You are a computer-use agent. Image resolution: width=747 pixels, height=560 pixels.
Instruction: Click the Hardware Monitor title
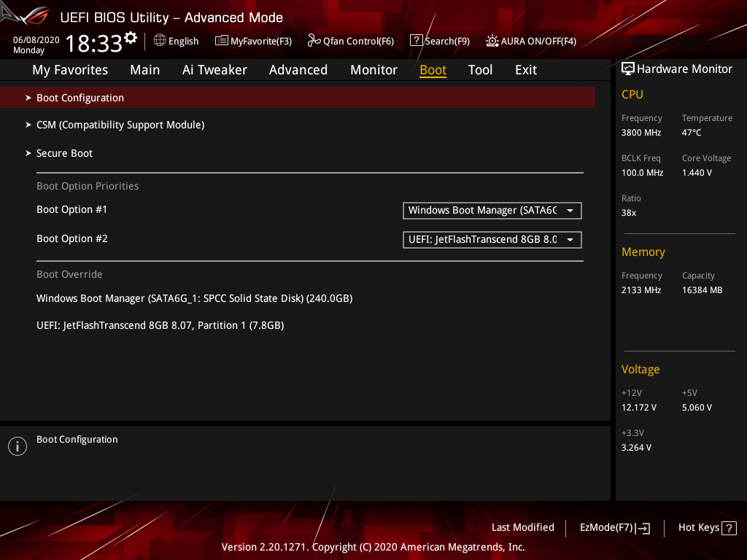click(684, 69)
